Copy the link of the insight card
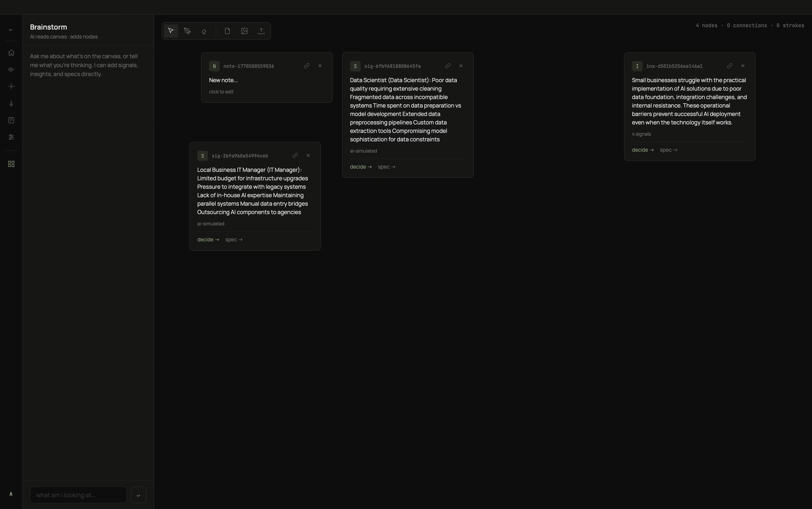The width and height of the screenshot is (812, 509). click(730, 66)
